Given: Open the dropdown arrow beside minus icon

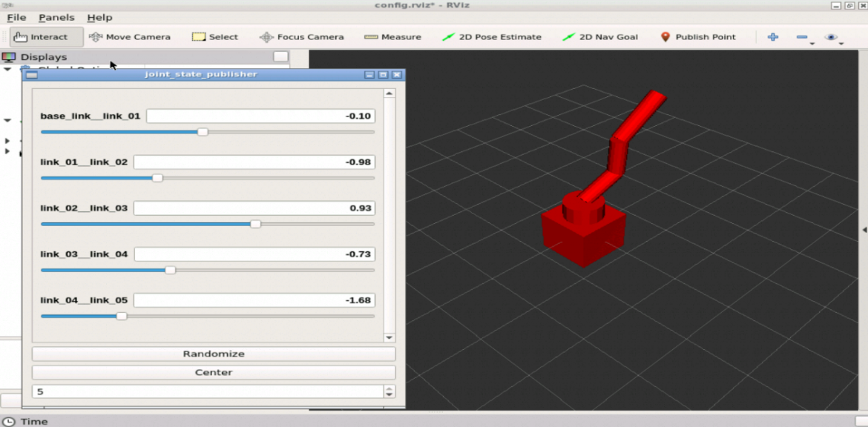Looking at the screenshot, I should tap(812, 43).
